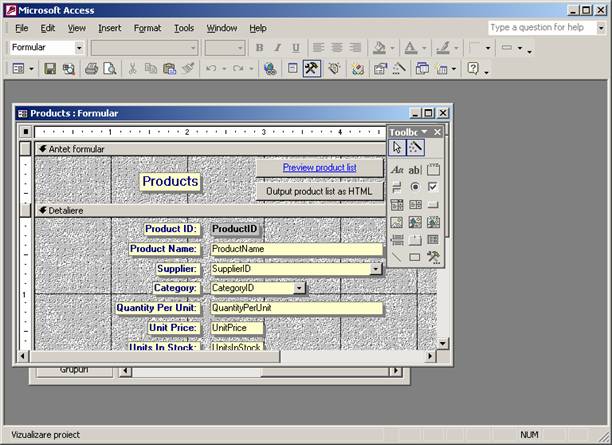This screenshot has width=612, height=445.
Task: Toggle the Toolbox button in main toolbar
Action: [311, 69]
